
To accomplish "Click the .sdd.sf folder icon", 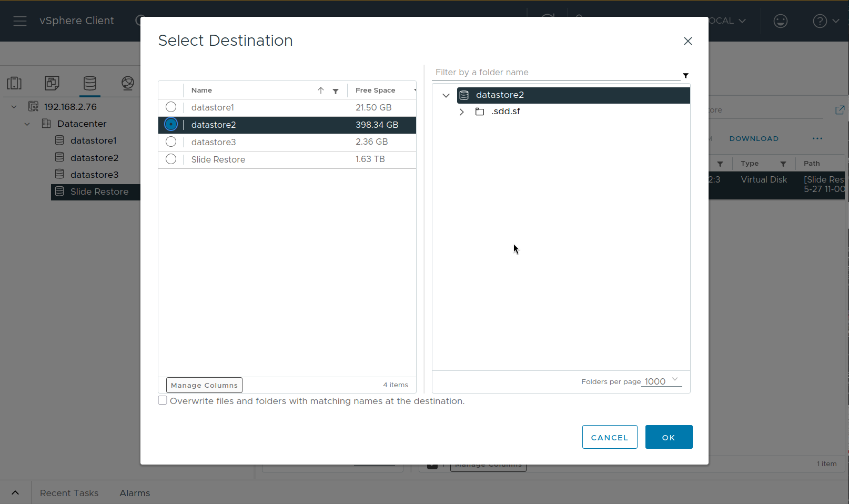I will [480, 112].
